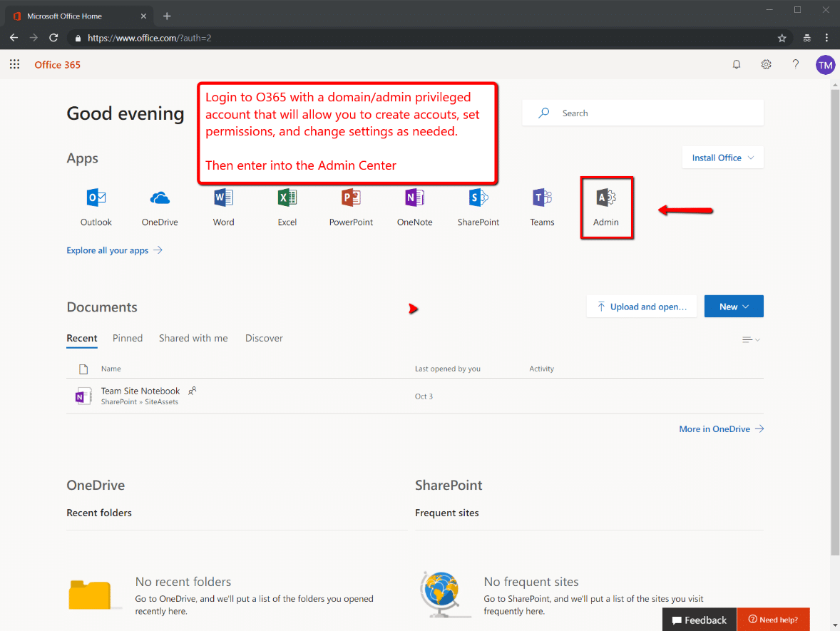Open the TM account profile menu
The width and height of the screenshot is (840, 631).
(825, 65)
